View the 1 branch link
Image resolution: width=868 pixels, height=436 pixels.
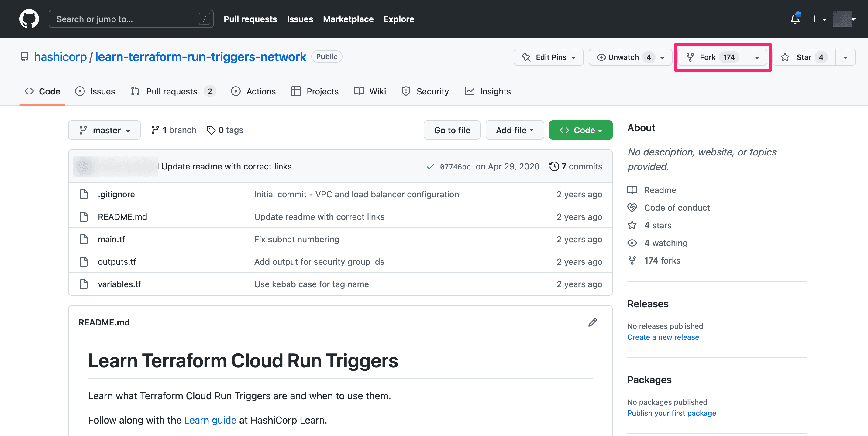tap(174, 130)
